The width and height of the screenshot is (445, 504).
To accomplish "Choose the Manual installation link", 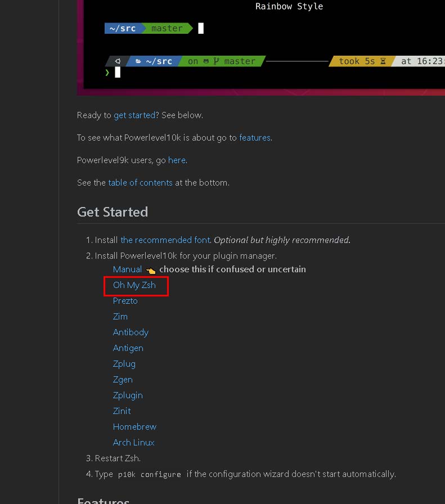I will (127, 269).
